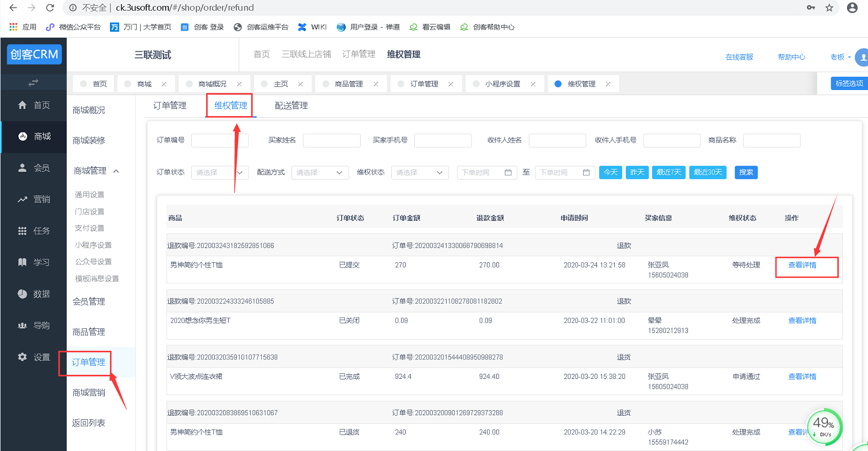The width and height of the screenshot is (868, 451).
Task: Open the 会员 member section icon
Action: pos(22,168)
